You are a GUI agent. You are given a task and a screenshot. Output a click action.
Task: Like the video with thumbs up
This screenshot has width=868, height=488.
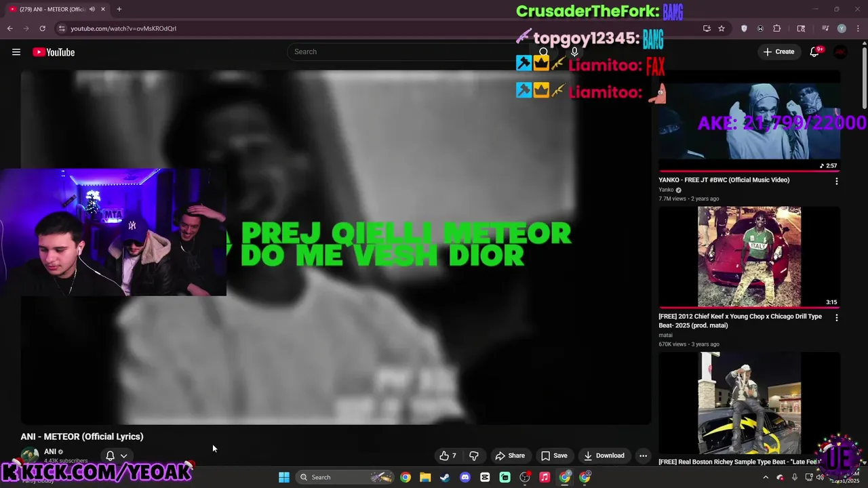[448, 455]
